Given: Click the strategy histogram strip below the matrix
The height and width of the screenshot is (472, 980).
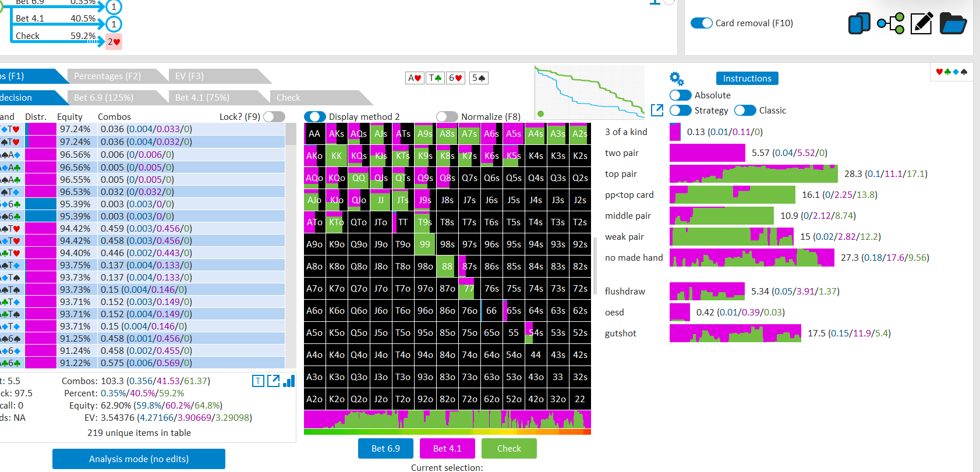Looking at the screenshot, I should [x=447, y=419].
